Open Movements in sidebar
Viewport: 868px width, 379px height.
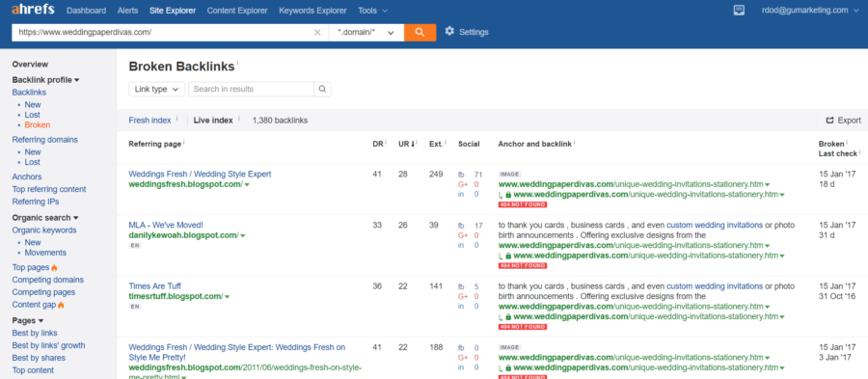tap(45, 253)
